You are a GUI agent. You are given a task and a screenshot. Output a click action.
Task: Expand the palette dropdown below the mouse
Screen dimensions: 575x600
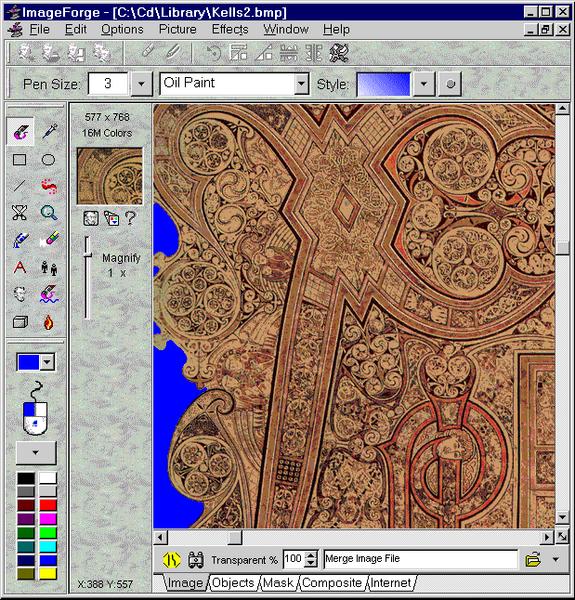[36, 453]
